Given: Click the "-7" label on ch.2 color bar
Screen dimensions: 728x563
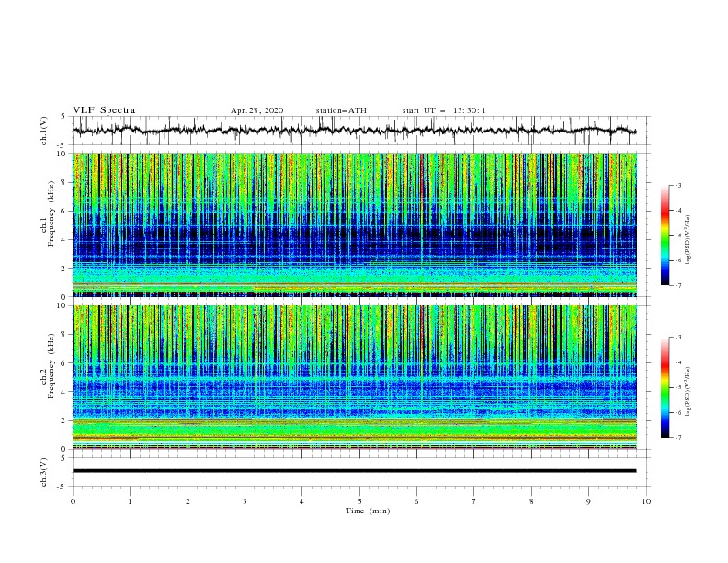Looking at the screenshot, I should 677,437.
